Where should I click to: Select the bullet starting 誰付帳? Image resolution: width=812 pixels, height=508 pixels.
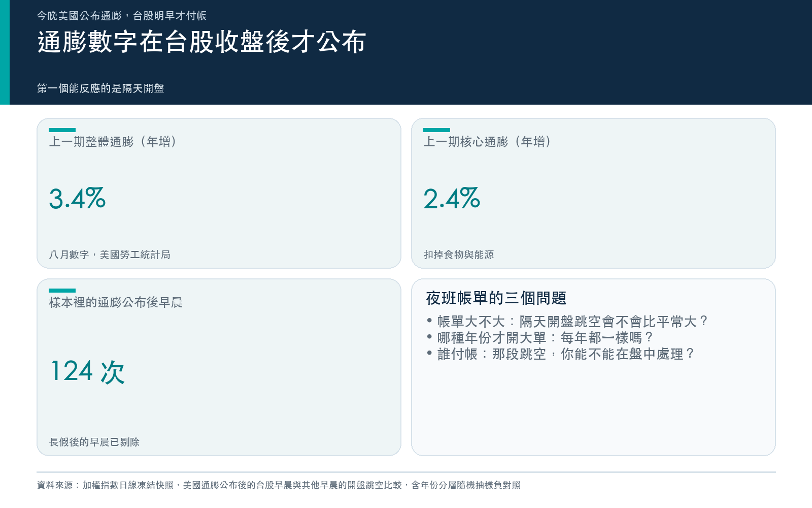point(561,354)
